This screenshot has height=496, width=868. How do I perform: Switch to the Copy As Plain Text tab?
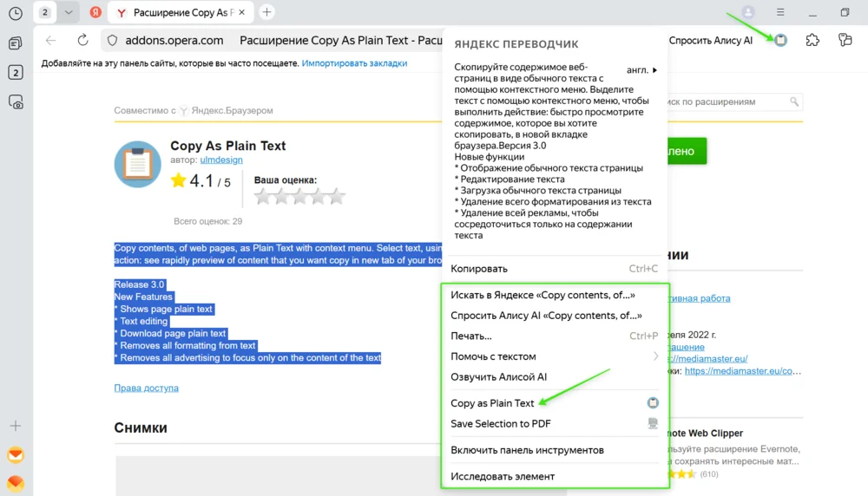coord(180,12)
